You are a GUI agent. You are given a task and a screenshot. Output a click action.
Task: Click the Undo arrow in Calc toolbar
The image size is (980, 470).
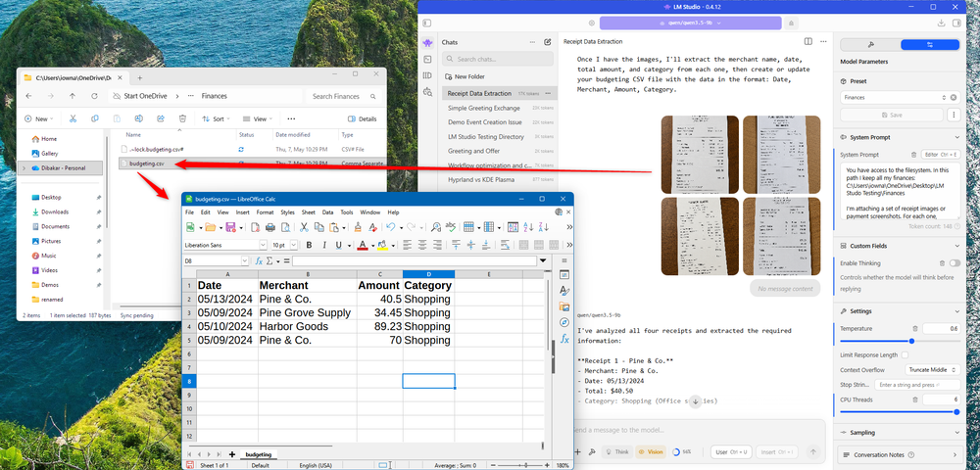pos(391,227)
